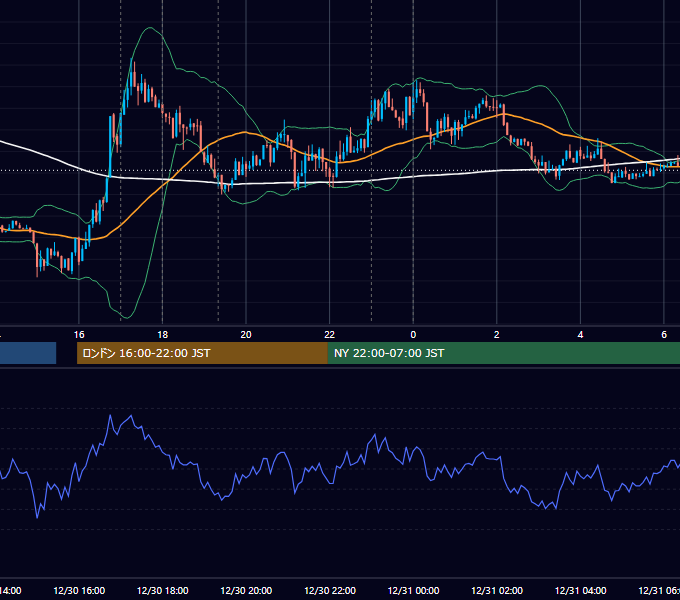This screenshot has height=600, width=680.
Task: Click the 0 hour label on price chart axis
Action: pyautogui.click(x=413, y=335)
